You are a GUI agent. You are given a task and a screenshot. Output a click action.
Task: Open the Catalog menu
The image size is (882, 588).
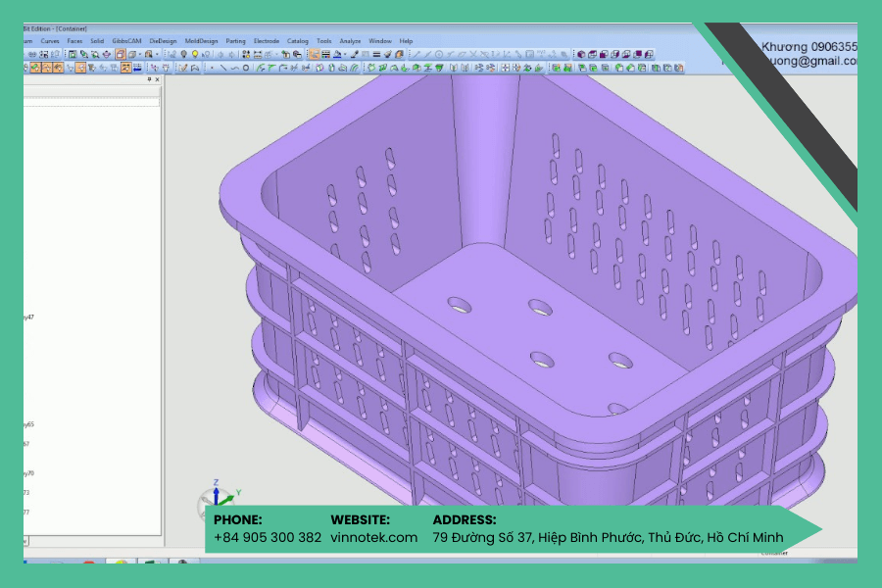[298, 41]
